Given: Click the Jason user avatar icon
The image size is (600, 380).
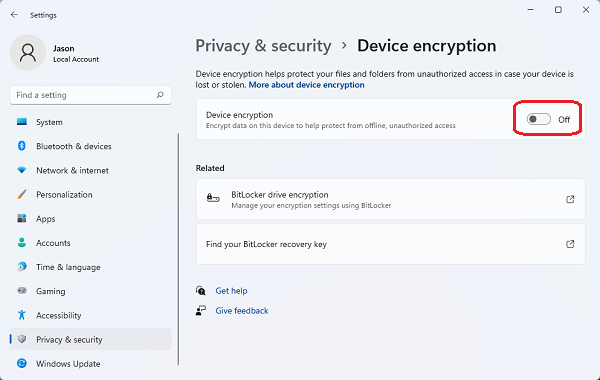Looking at the screenshot, I should 28,53.
